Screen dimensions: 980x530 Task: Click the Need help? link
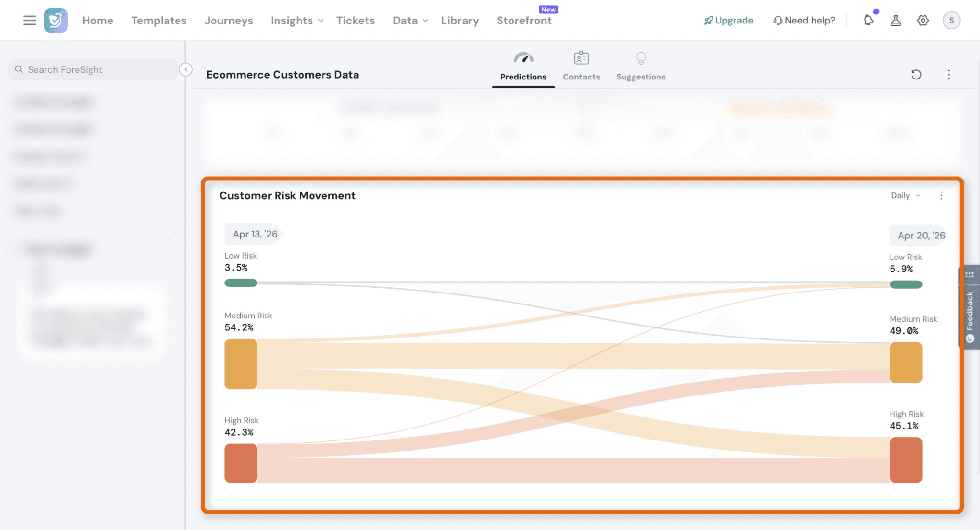(804, 20)
